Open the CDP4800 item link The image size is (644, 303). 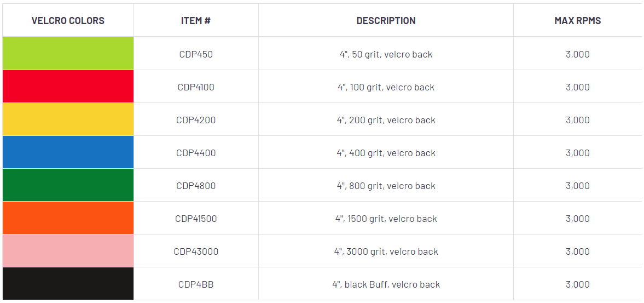196,186
